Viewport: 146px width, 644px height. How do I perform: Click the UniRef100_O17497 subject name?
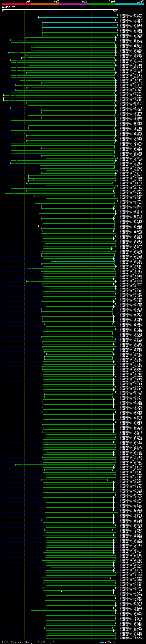131,243
